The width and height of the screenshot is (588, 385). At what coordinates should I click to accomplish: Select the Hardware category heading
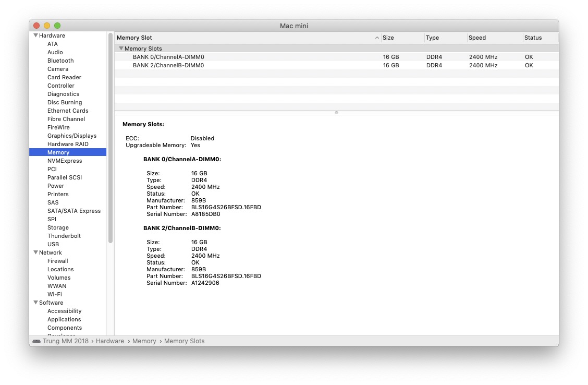[x=52, y=35]
